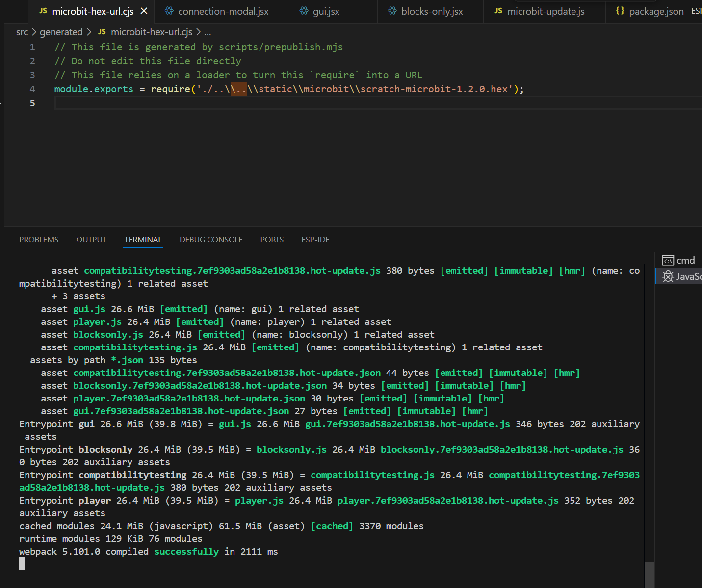Open the connection-modal.jsx tab
The height and width of the screenshot is (588, 702).
223,11
